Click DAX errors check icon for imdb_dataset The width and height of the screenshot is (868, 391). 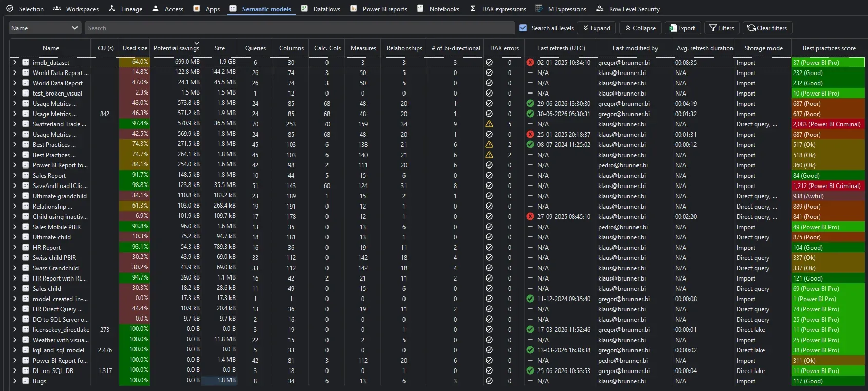click(x=489, y=62)
